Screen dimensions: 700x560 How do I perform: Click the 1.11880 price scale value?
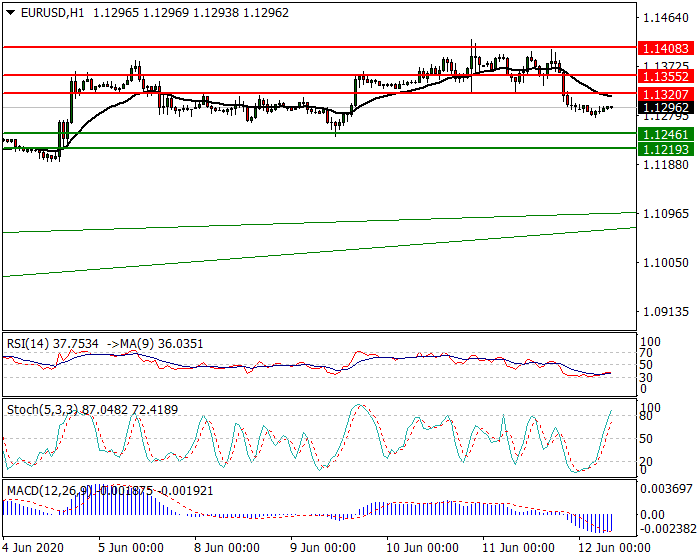pos(666,165)
